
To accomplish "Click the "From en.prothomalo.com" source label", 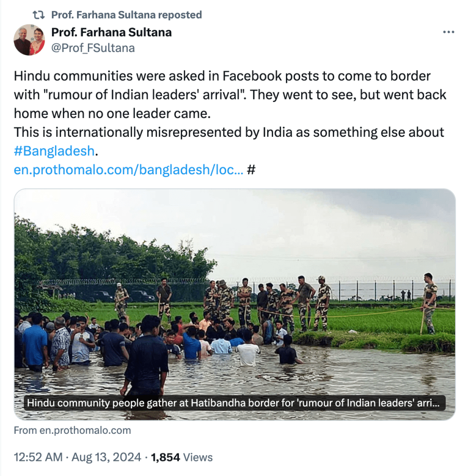I will click(x=72, y=430).
